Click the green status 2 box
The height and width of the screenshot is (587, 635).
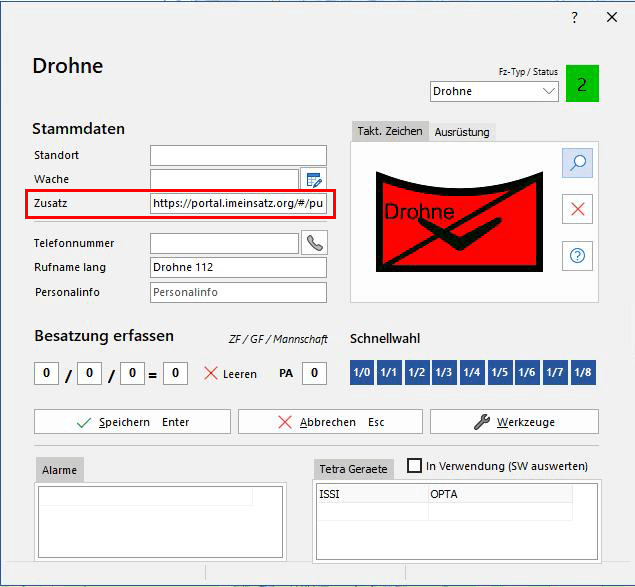[x=582, y=83]
